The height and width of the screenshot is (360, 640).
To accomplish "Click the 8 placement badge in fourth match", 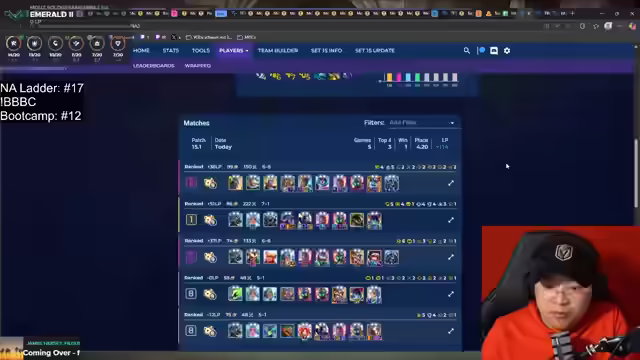I will tap(191, 294).
